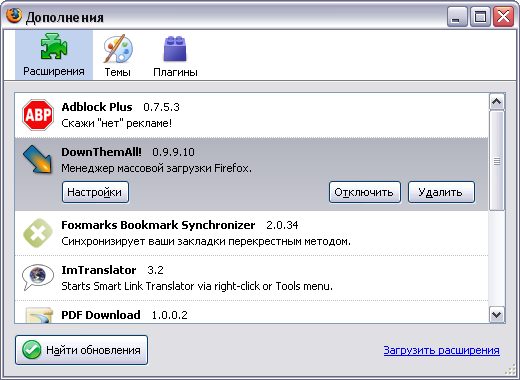Maximize the Дополнения window
The image size is (520, 380).
coord(480,16)
